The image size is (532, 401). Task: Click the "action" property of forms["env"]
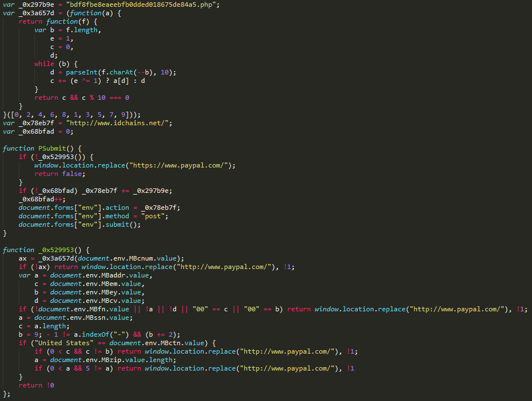[x=117, y=208]
